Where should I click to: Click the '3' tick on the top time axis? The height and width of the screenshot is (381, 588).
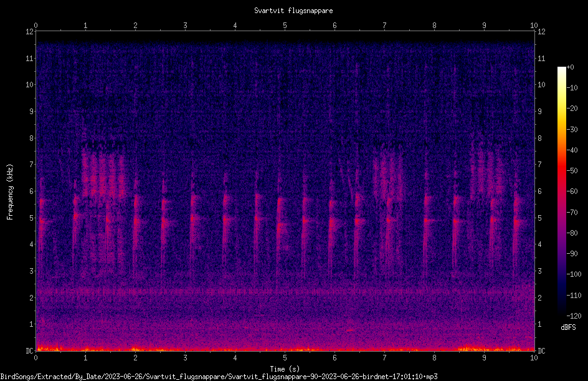click(x=185, y=26)
